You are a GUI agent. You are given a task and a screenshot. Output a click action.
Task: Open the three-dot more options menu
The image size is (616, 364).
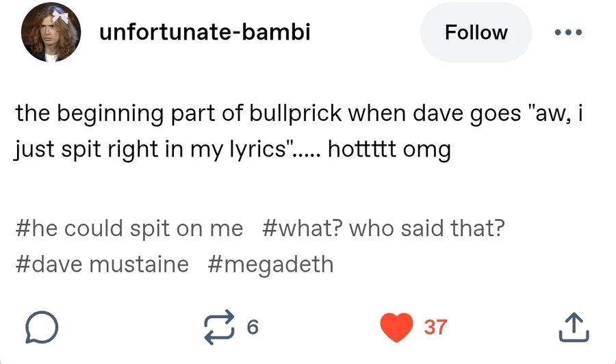[x=568, y=33]
